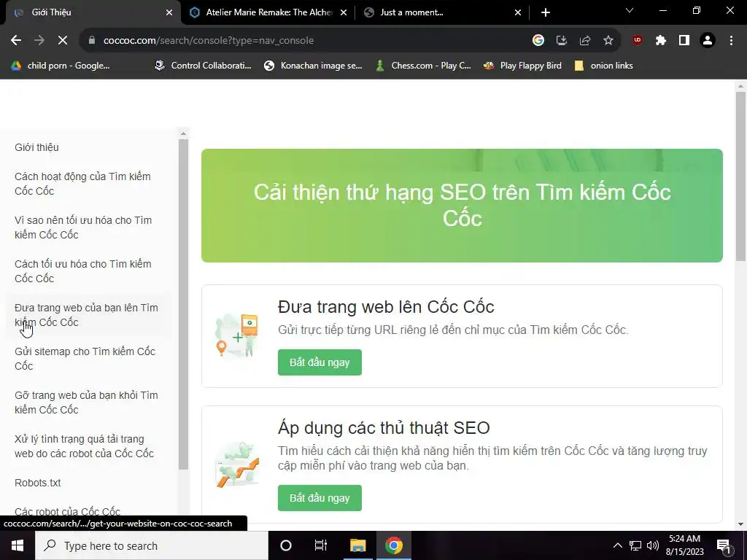Click Bắt đầu ngay under Áp dụng SEO
The height and width of the screenshot is (560, 747).
tap(320, 497)
